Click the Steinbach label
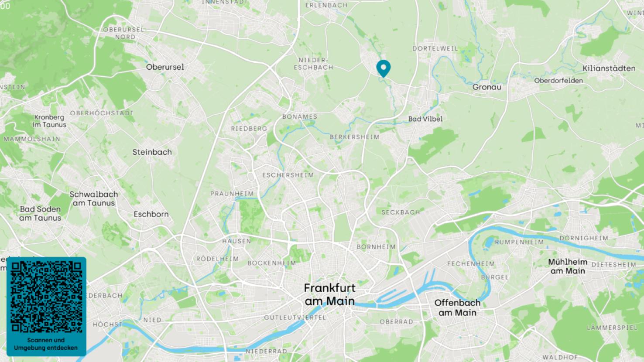This screenshot has height=362, width=644. click(x=152, y=152)
